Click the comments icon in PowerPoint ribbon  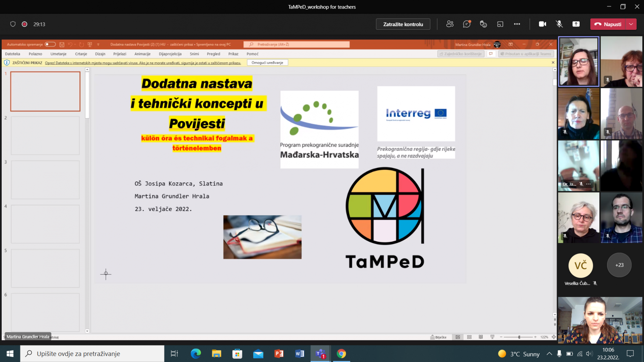[491, 54]
